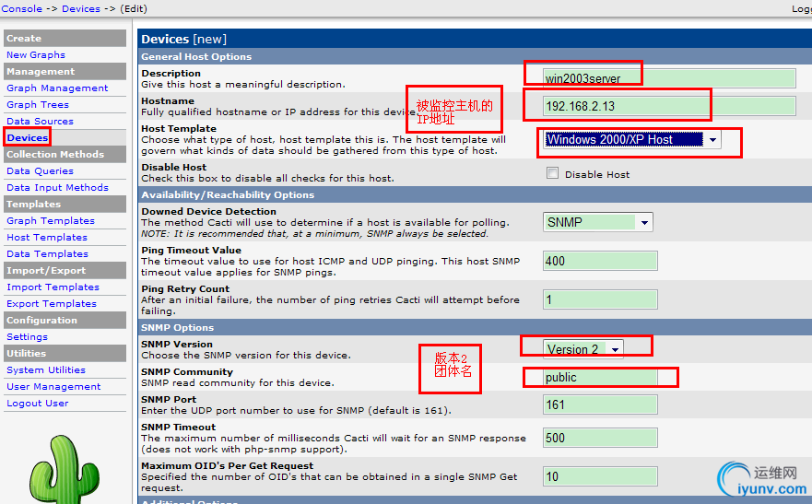Viewport: 812px width, 504px height.
Task: Open the Downed Device Detection dropdown
Action: tap(597, 222)
